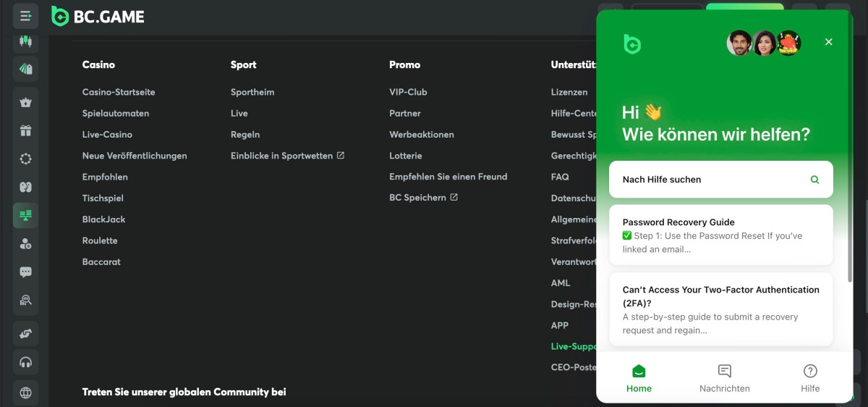Collapse the left sidebar menu

coord(26,15)
